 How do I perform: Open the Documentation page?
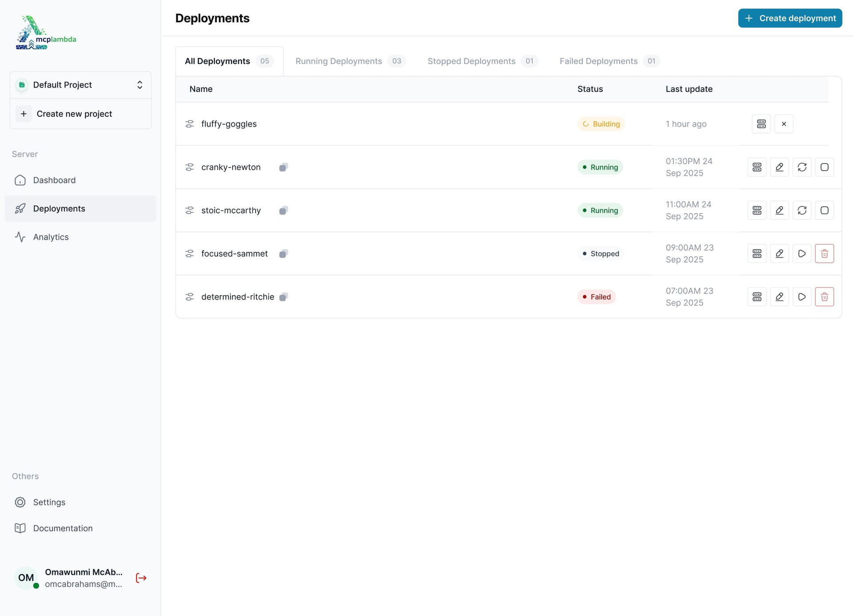62,528
